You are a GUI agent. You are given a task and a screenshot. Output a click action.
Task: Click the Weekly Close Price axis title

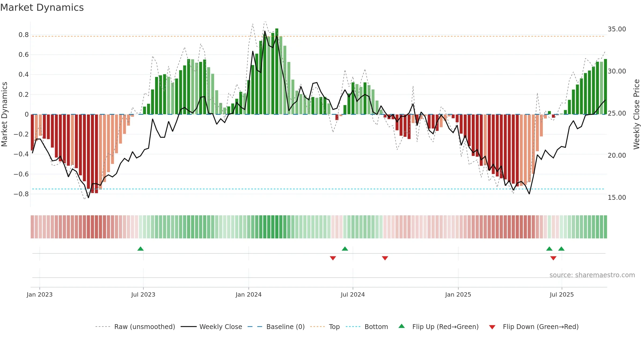pyautogui.click(x=636, y=114)
